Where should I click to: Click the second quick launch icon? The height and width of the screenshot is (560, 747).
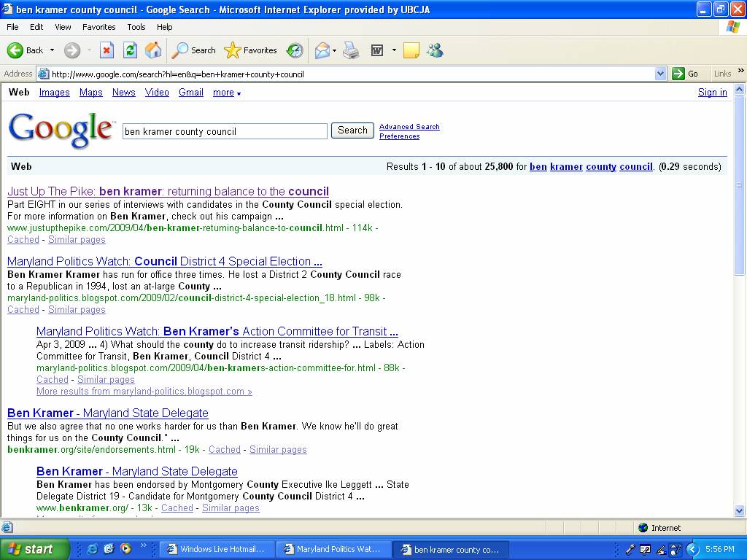click(109, 549)
